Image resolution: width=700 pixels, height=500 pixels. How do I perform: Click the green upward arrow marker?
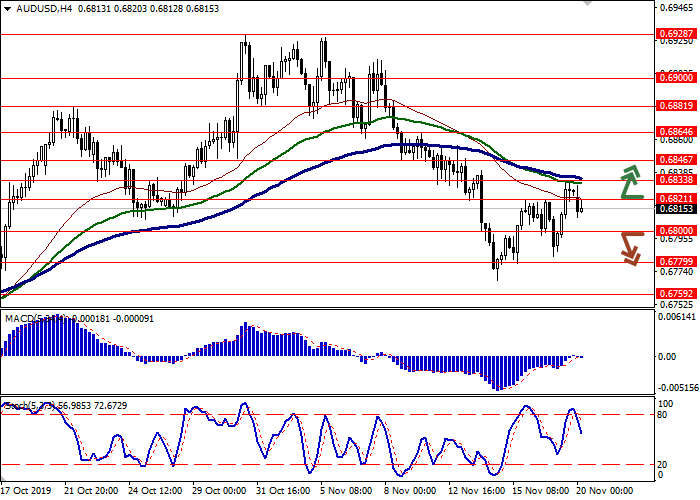(630, 182)
